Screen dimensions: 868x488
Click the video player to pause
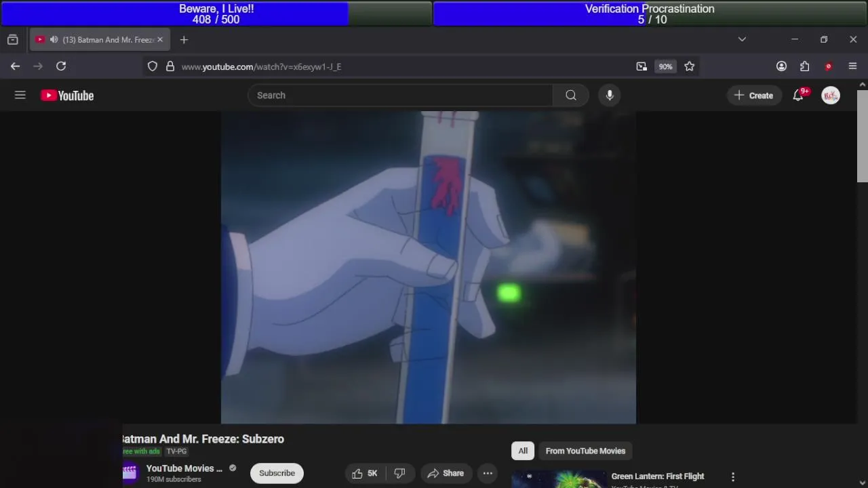coord(429,267)
